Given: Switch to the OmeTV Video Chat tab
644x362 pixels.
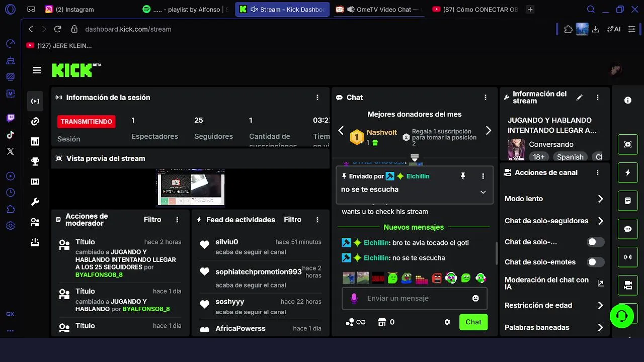Looking at the screenshot, I should pyautogui.click(x=379, y=9).
